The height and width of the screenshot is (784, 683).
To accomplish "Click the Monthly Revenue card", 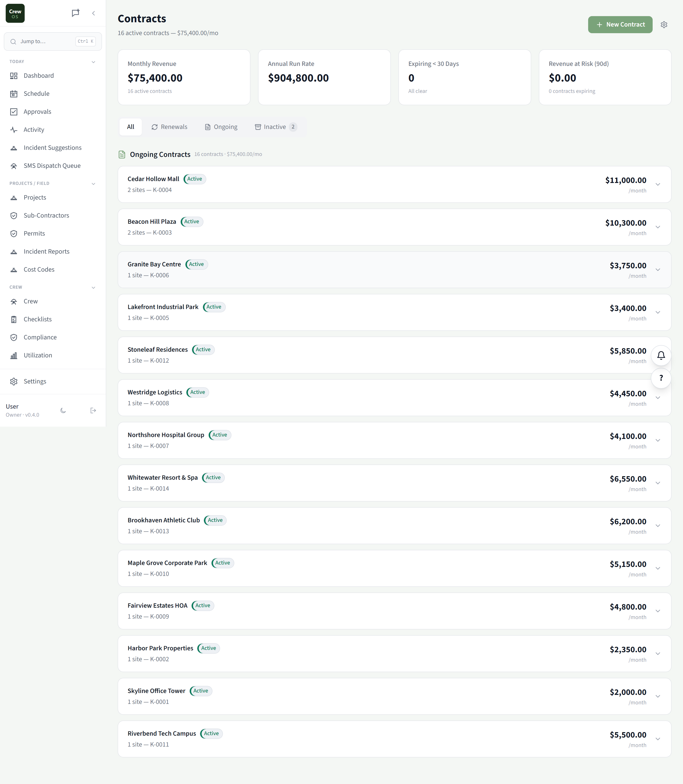I will coord(184,77).
